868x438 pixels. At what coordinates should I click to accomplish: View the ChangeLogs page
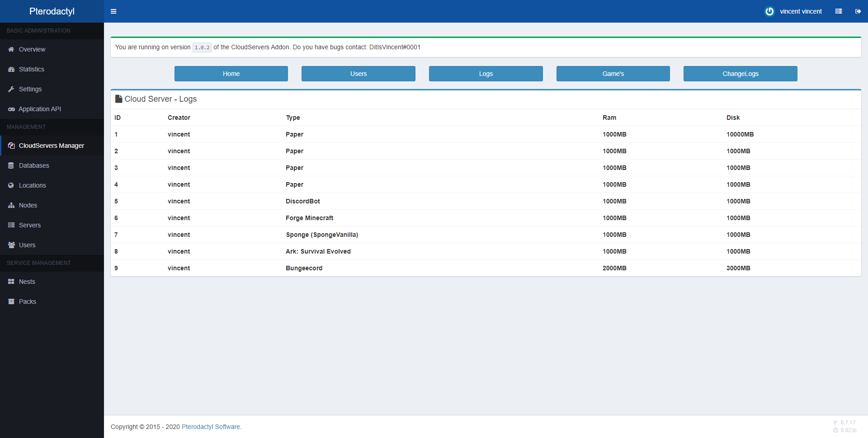[x=740, y=74]
